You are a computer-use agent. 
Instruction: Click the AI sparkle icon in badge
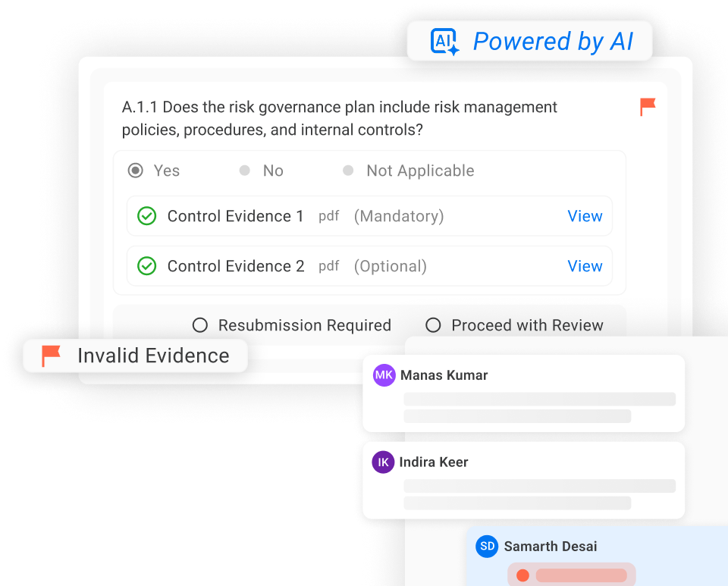pos(444,41)
